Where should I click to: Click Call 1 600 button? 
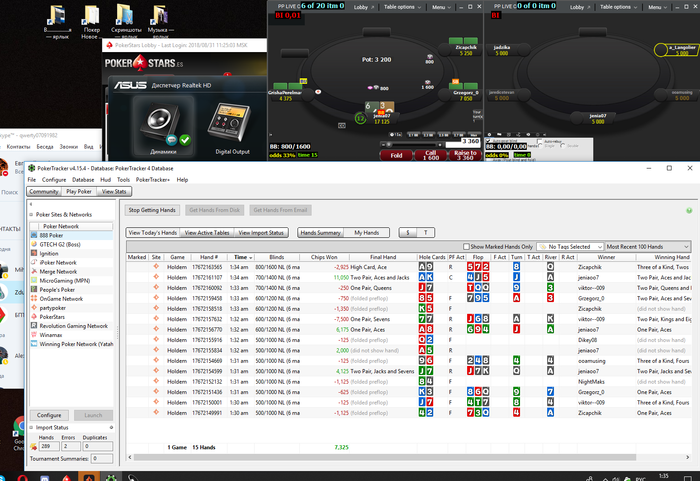(430, 155)
